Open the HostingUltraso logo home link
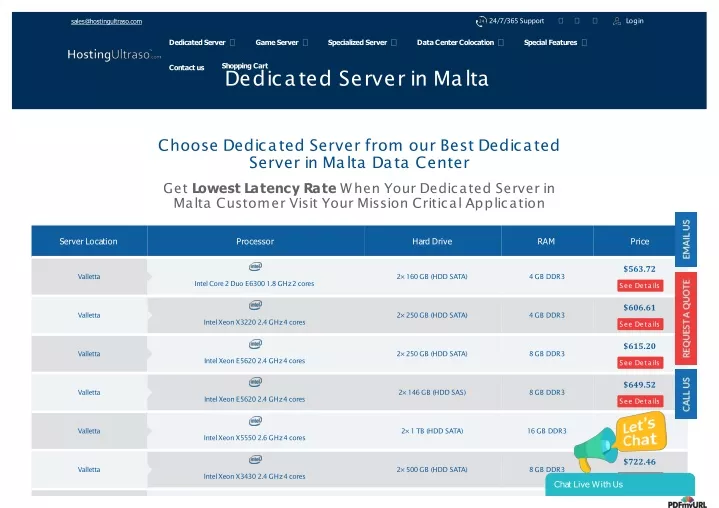The width and height of the screenshot is (719, 508). click(114, 55)
